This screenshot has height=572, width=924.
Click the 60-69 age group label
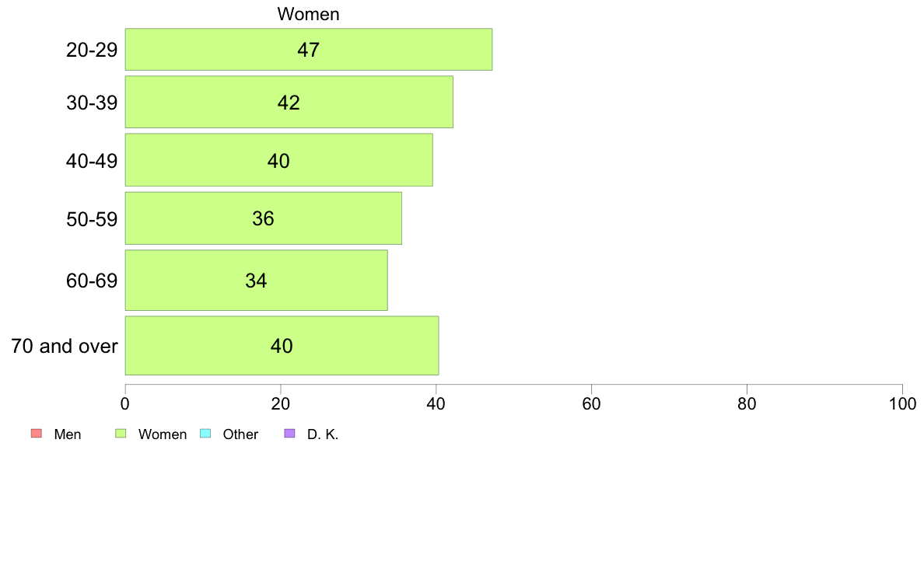[x=92, y=281]
